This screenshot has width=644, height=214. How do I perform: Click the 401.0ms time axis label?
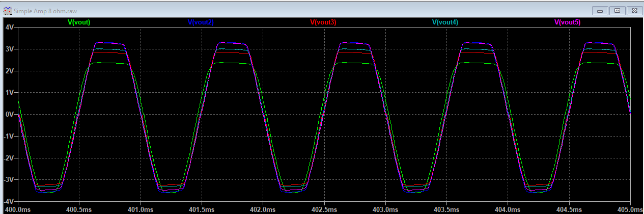click(x=140, y=209)
